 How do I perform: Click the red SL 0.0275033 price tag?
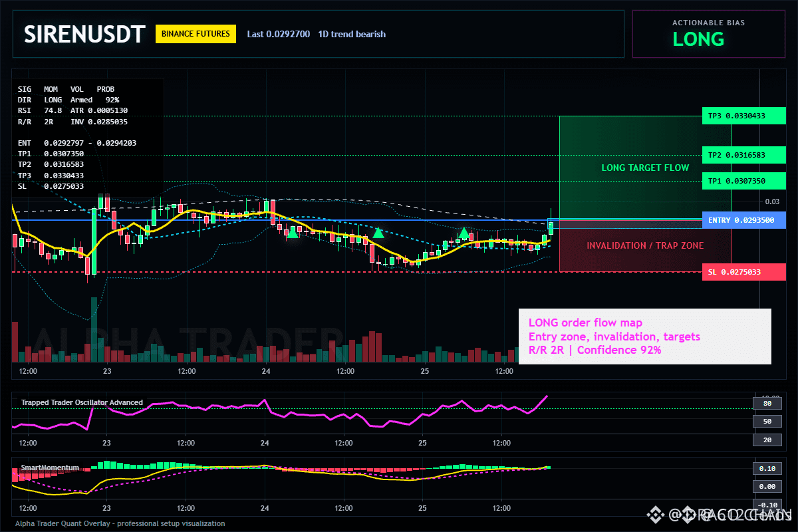[744, 272]
